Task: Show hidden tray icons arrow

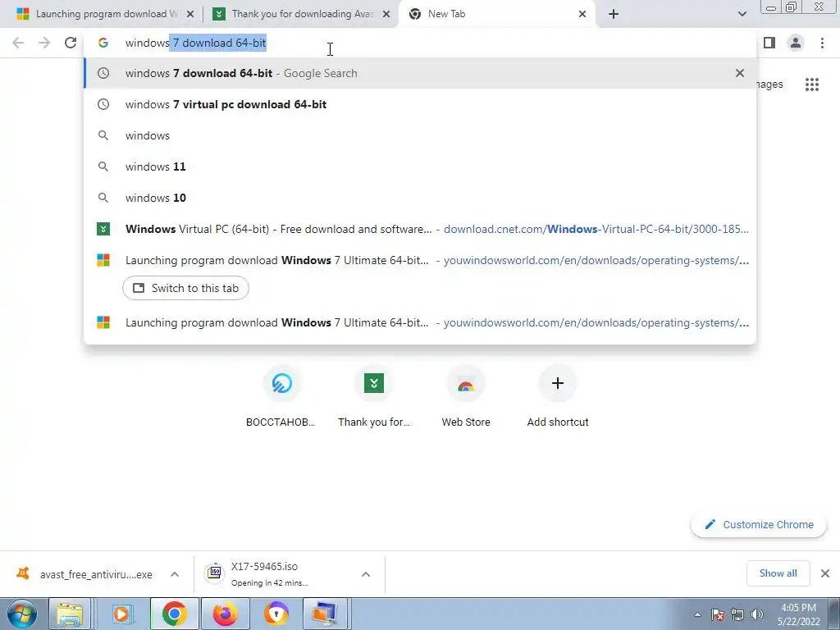Action: (x=697, y=614)
